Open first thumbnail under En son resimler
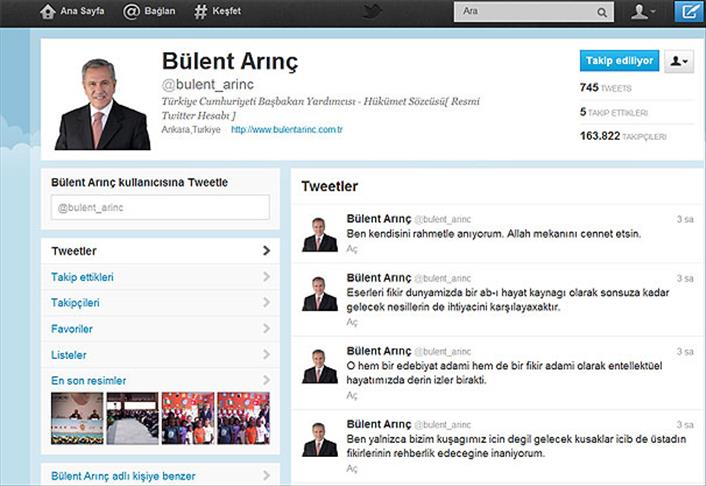The image size is (706, 486). point(77,418)
